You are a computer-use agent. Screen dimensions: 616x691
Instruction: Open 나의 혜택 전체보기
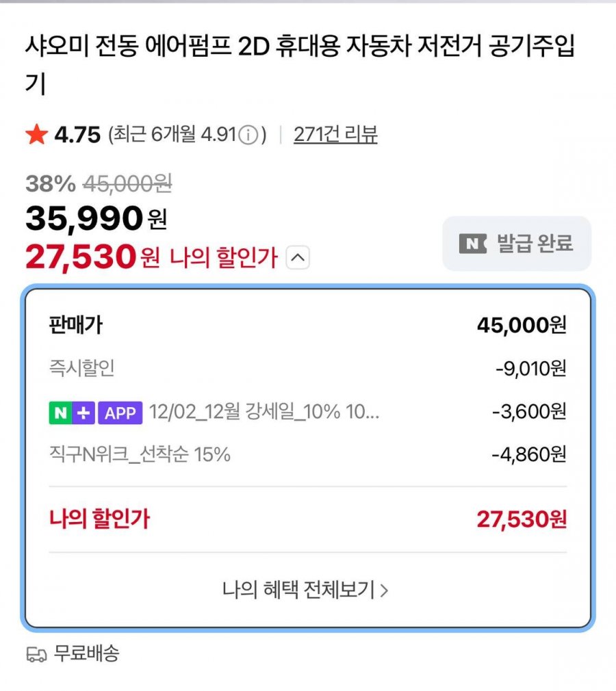pos(305,590)
